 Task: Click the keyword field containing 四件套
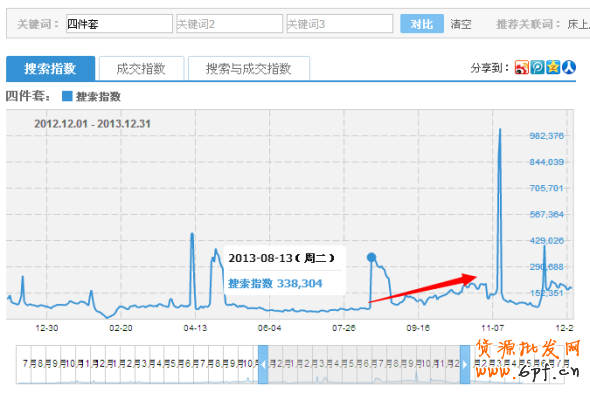pyautogui.click(x=119, y=24)
